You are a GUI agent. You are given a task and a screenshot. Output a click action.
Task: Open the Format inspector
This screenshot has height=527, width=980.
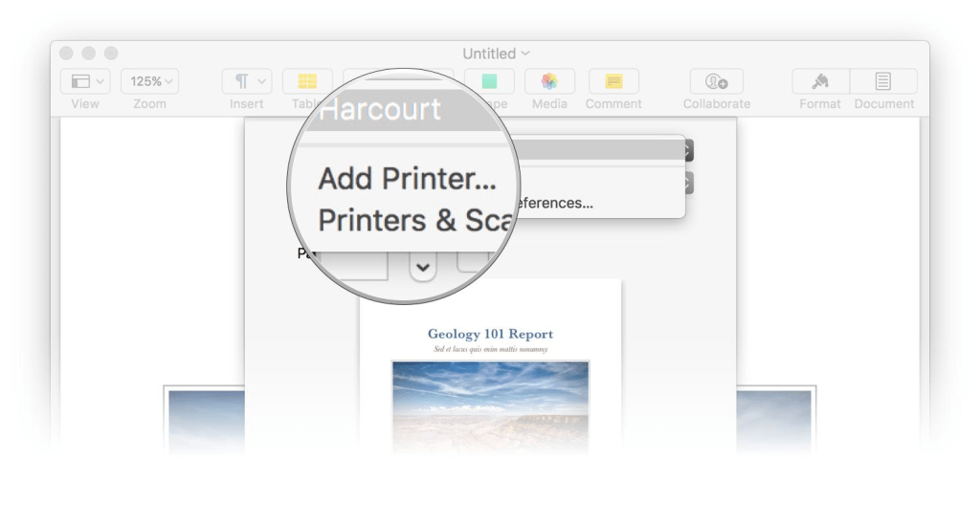click(820, 81)
